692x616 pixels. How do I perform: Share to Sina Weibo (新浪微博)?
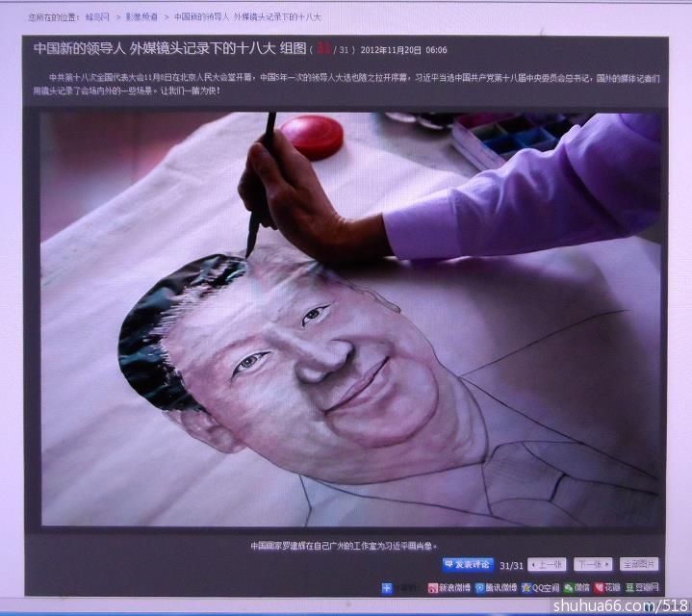449,587
